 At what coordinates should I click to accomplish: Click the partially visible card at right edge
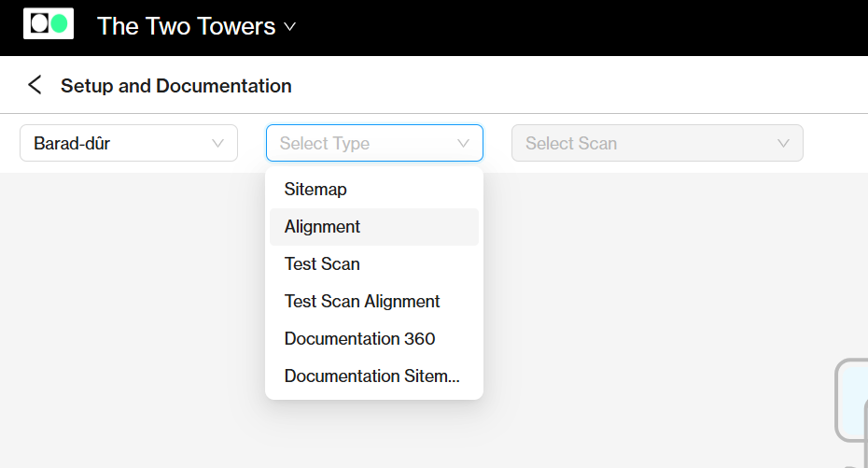pyautogui.click(x=852, y=400)
